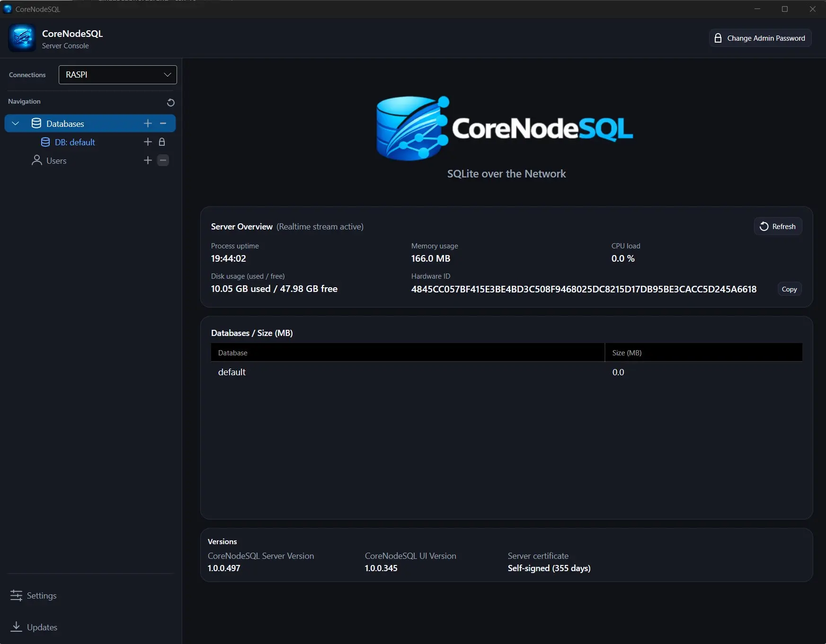Remove database with the minus icon

[163, 124]
